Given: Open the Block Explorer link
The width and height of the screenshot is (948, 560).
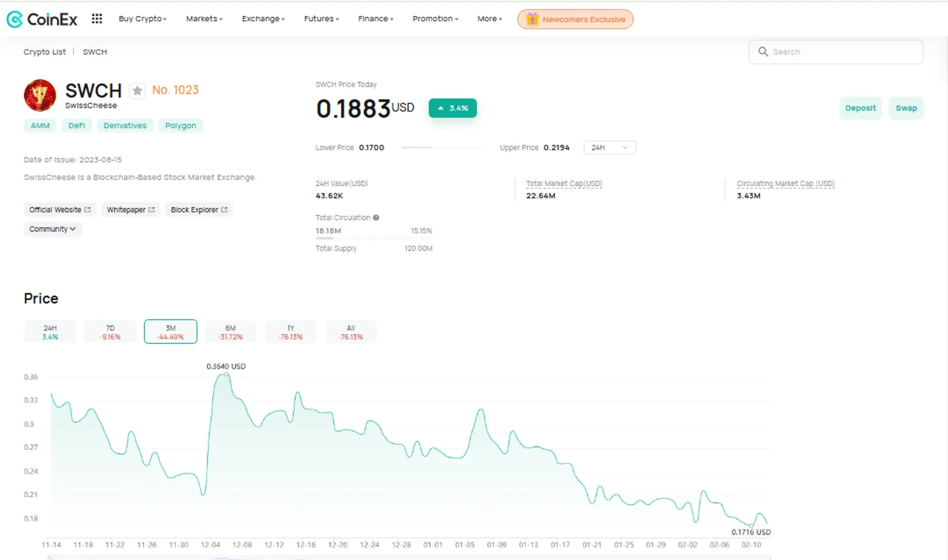Looking at the screenshot, I should pyautogui.click(x=199, y=210).
